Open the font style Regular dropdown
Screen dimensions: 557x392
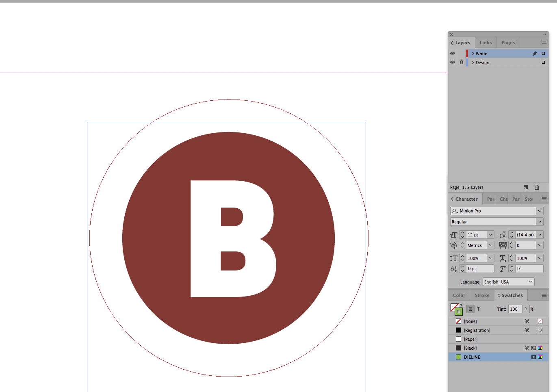pyautogui.click(x=540, y=222)
